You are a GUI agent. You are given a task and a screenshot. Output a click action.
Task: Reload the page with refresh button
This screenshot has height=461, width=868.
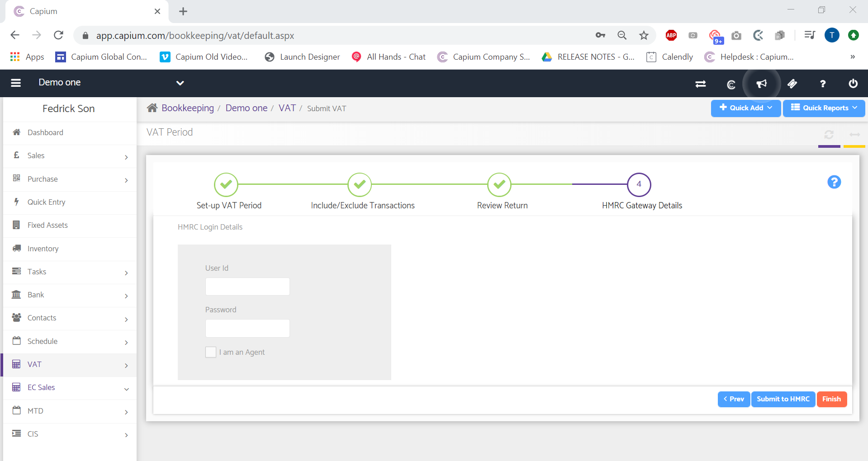click(x=58, y=35)
